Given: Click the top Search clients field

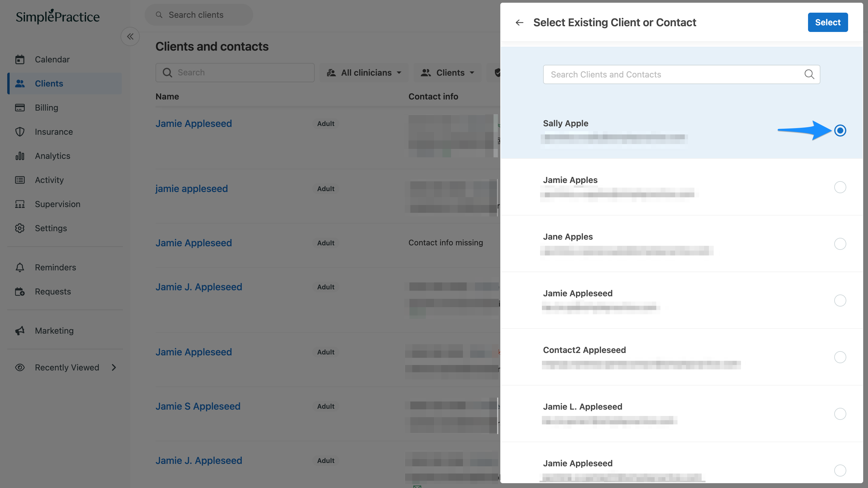Looking at the screenshot, I should point(199,15).
